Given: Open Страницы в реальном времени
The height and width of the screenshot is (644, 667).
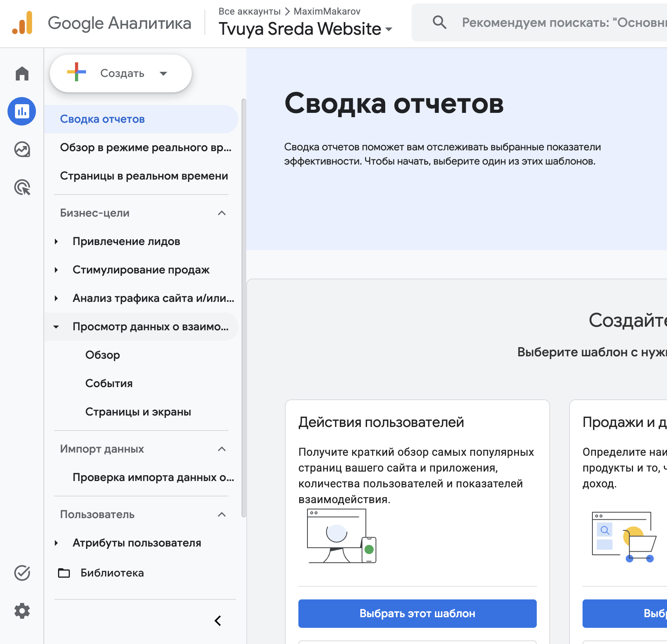Looking at the screenshot, I should [x=141, y=176].
